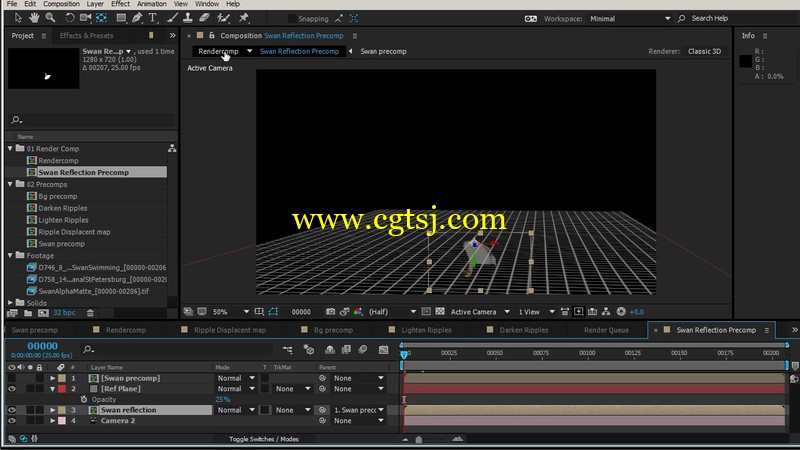Screen dimensions: 800x450
Task: Click the snapshot camera icon in viewer
Action: (x=331, y=311)
